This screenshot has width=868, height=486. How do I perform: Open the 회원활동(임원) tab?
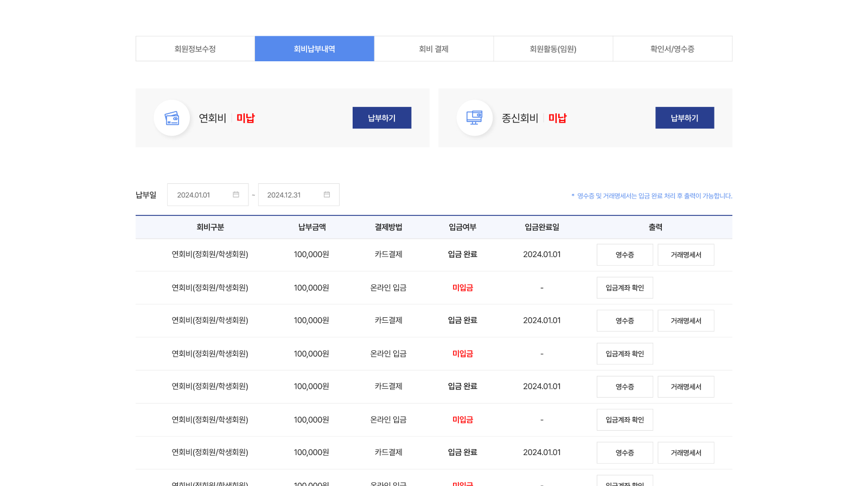click(x=553, y=49)
